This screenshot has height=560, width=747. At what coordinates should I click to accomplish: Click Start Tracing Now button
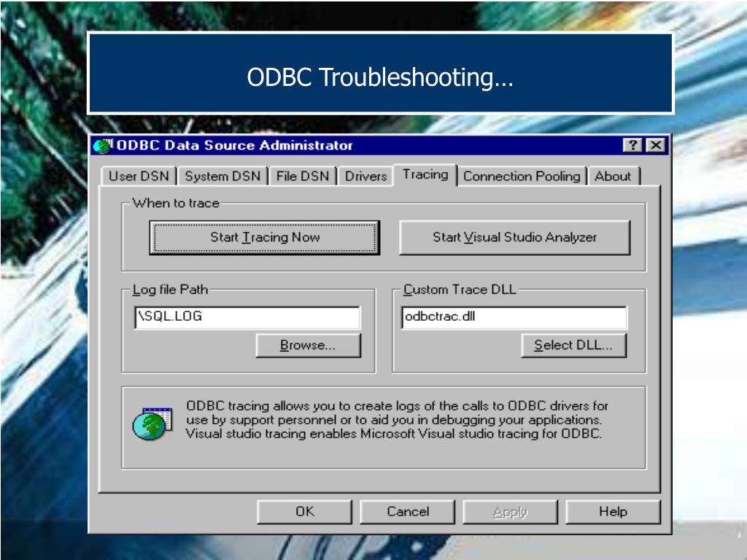point(264,237)
